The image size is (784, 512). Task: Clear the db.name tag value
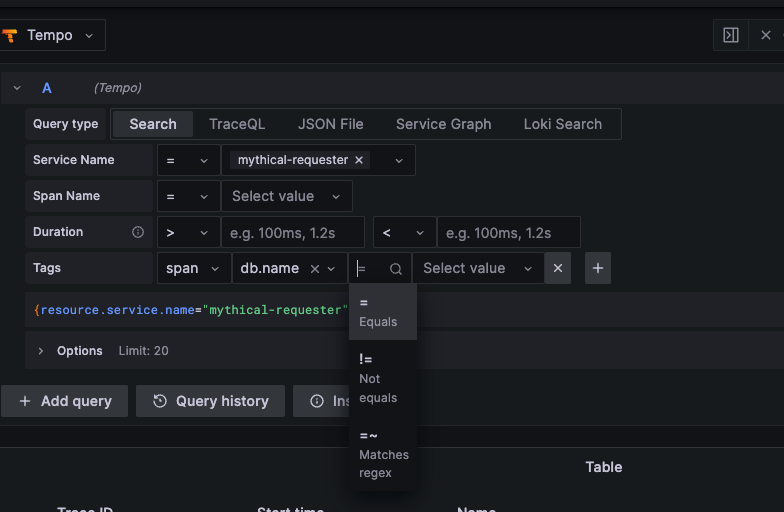314,268
